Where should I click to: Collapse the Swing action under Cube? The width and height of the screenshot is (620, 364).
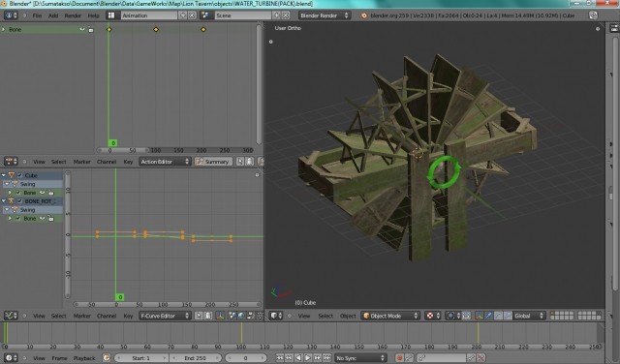7,184
